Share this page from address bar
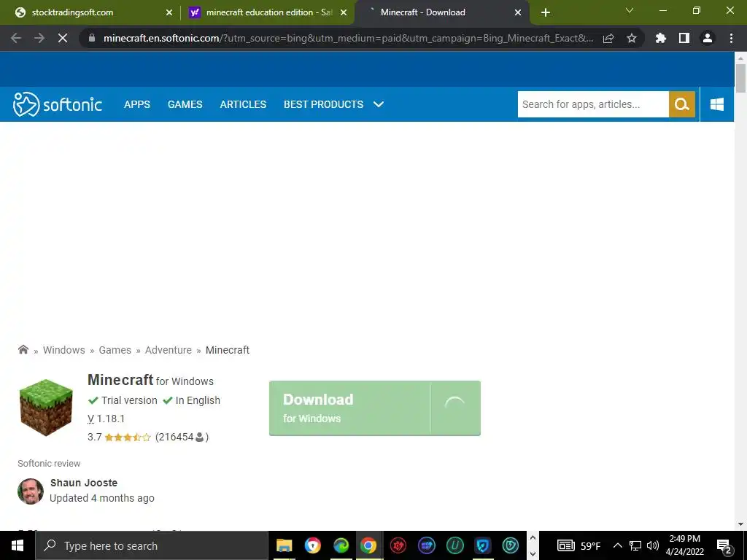747x560 pixels. tap(608, 38)
